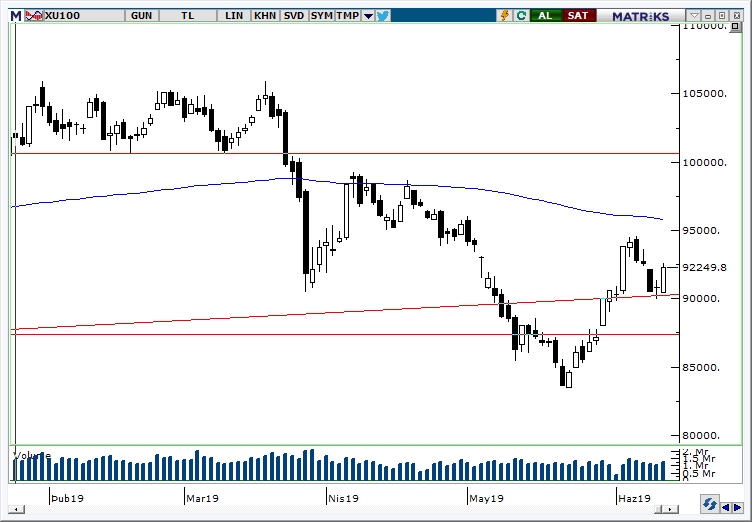
Task: Toggle the TMP template option
Action: [x=348, y=16]
